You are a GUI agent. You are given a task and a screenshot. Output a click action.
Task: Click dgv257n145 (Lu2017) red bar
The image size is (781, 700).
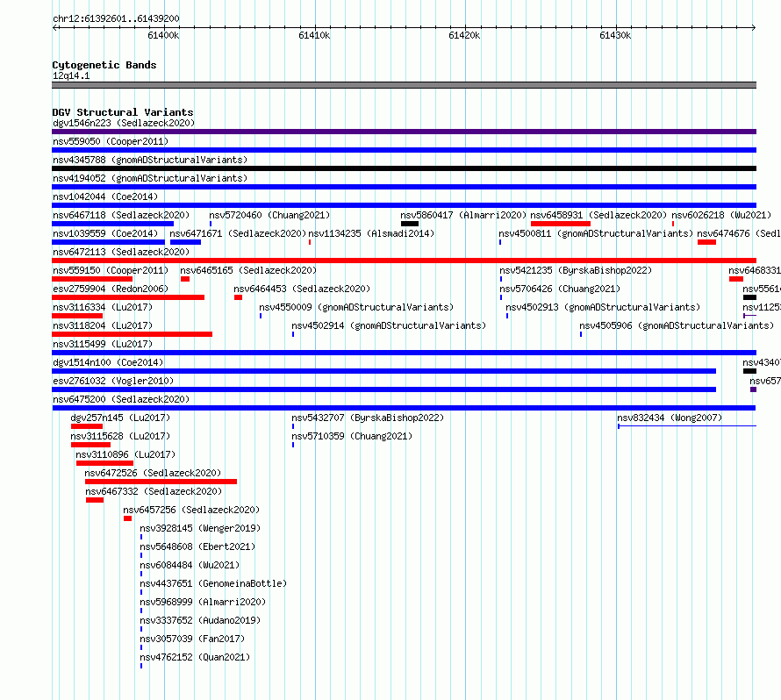coord(87,426)
